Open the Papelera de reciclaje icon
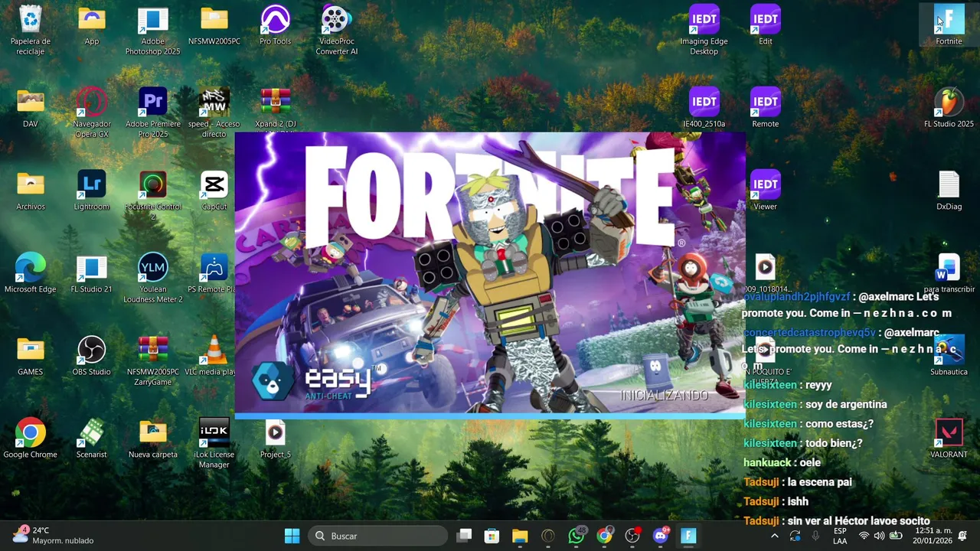This screenshot has width=980, height=551. 31,30
